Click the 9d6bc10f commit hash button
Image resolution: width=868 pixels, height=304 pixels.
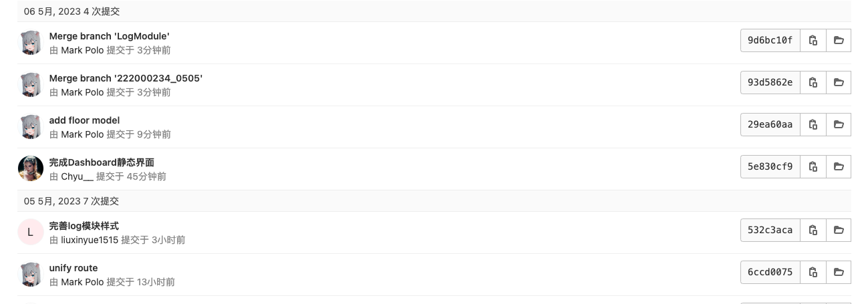pyautogui.click(x=770, y=41)
